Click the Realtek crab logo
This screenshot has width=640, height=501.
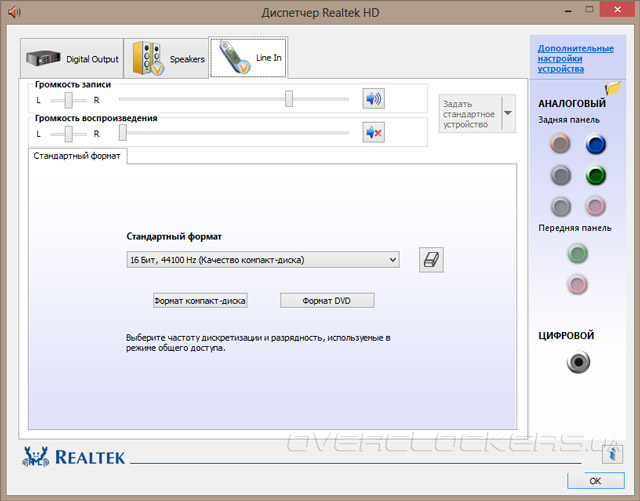pyautogui.click(x=36, y=456)
